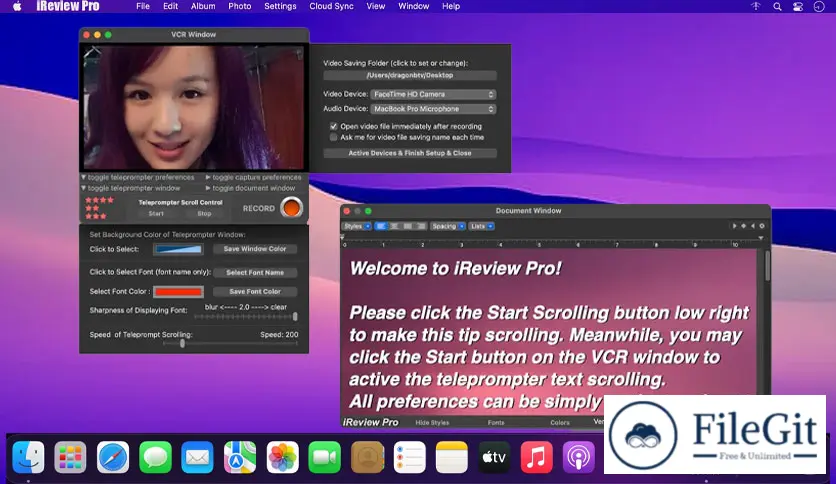The image size is (836, 484).
Task: Open Notes from the Dock
Action: pyautogui.click(x=452, y=457)
